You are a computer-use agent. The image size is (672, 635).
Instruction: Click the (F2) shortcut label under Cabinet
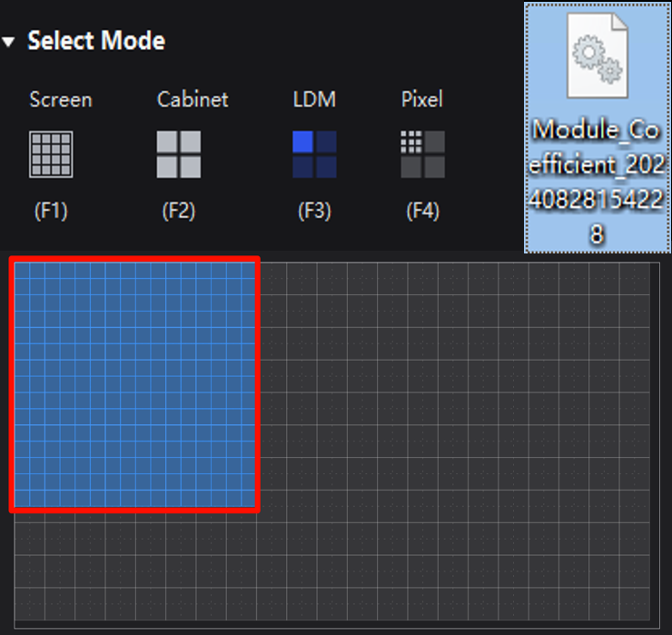[x=178, y=212]
